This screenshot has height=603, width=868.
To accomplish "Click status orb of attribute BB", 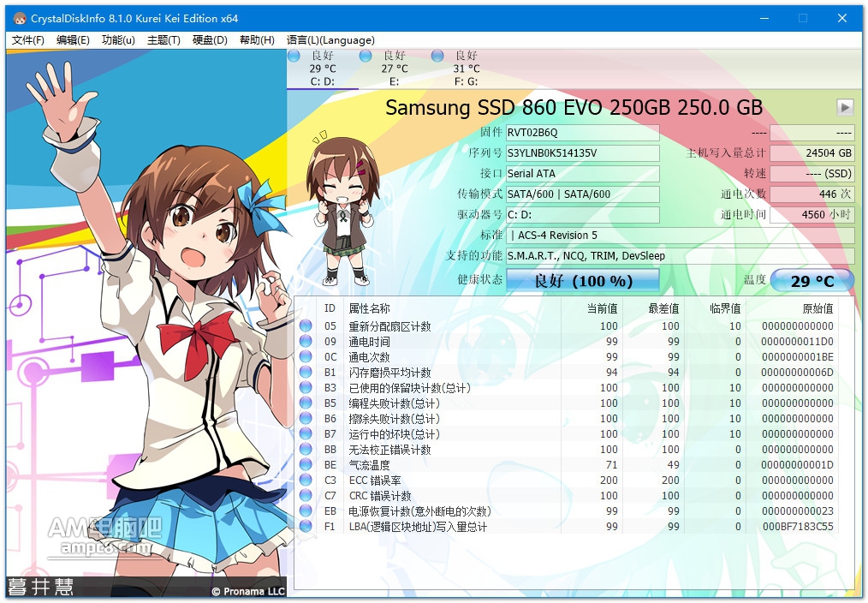I will point(306,449).
